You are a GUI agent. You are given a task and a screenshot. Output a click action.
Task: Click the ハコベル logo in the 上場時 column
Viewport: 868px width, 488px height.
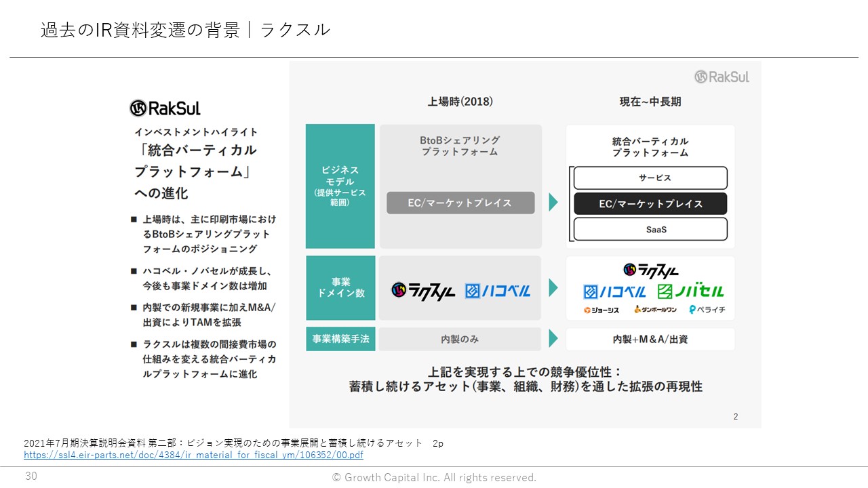(x=498, y=291)
